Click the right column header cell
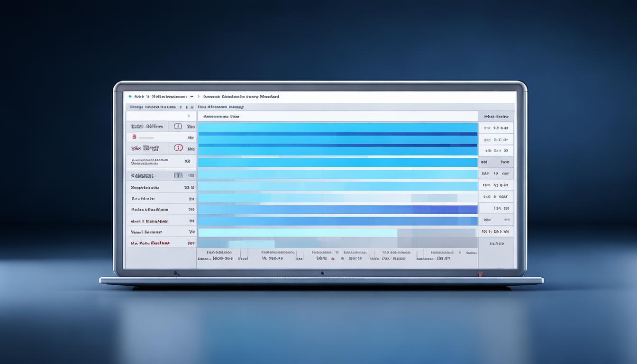 [x=496, y=116]
